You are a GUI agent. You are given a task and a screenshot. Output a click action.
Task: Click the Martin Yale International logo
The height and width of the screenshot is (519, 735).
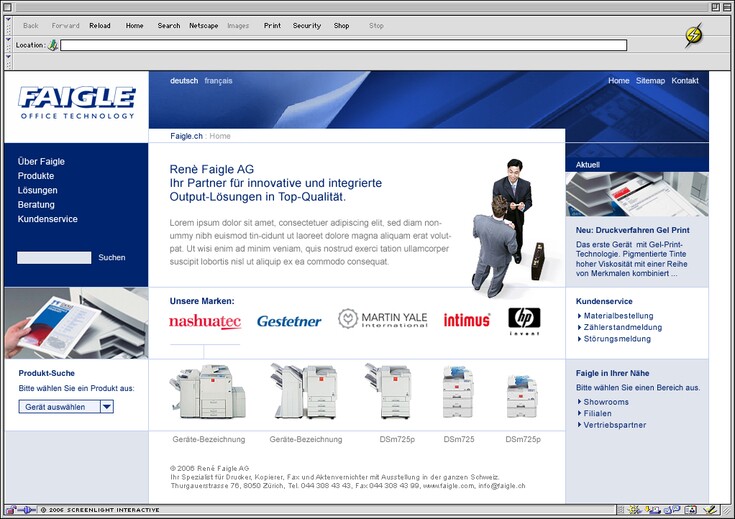click(x=382, y=319)
